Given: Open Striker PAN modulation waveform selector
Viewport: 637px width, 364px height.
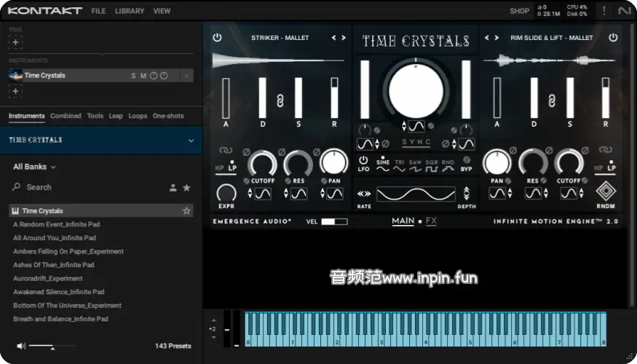Looking at the screenshot, I should (335, 194).
